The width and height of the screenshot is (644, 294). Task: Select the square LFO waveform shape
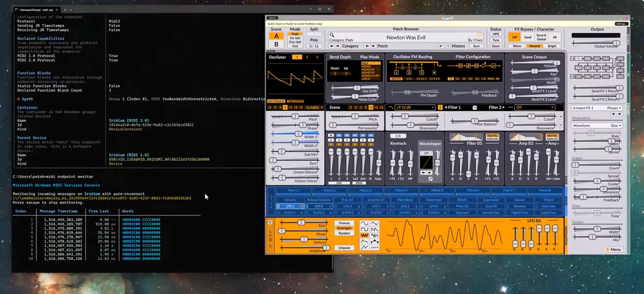[x=365, y=229]
